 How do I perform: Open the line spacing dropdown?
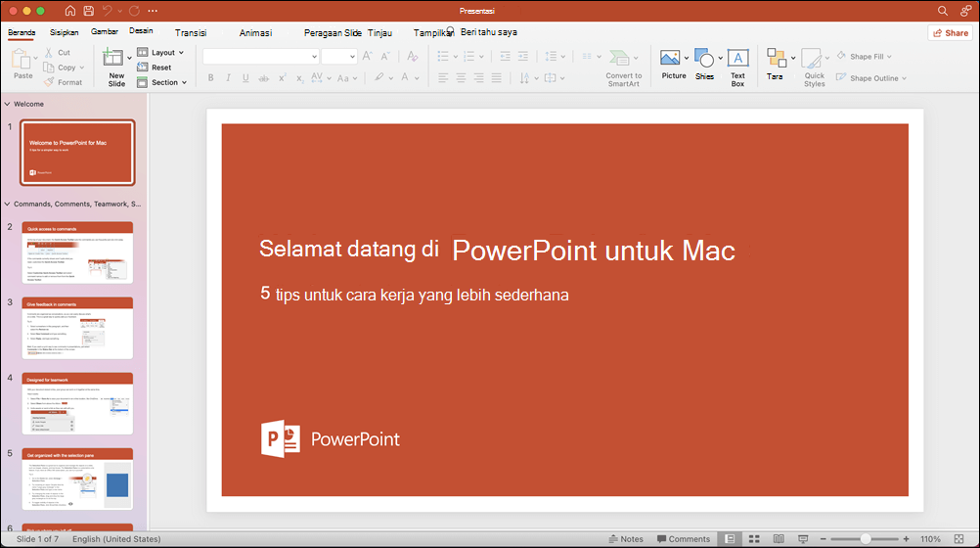click(x=555, y=57)
